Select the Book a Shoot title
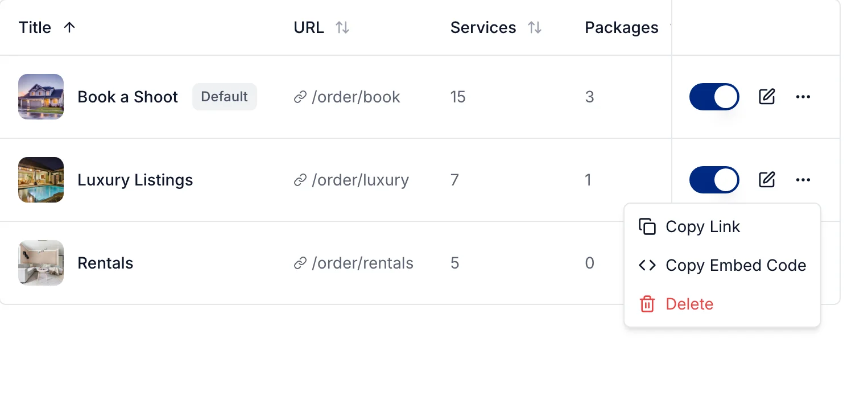Screen dimensions: 868x396 128,97
